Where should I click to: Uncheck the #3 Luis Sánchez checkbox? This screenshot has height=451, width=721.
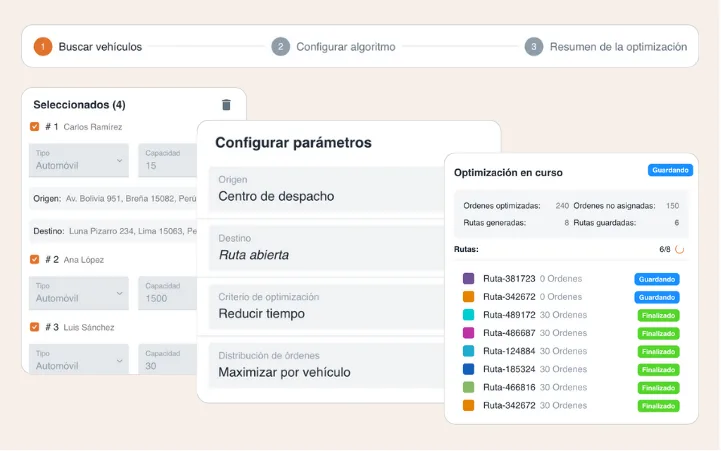click(x=34, y=327)
